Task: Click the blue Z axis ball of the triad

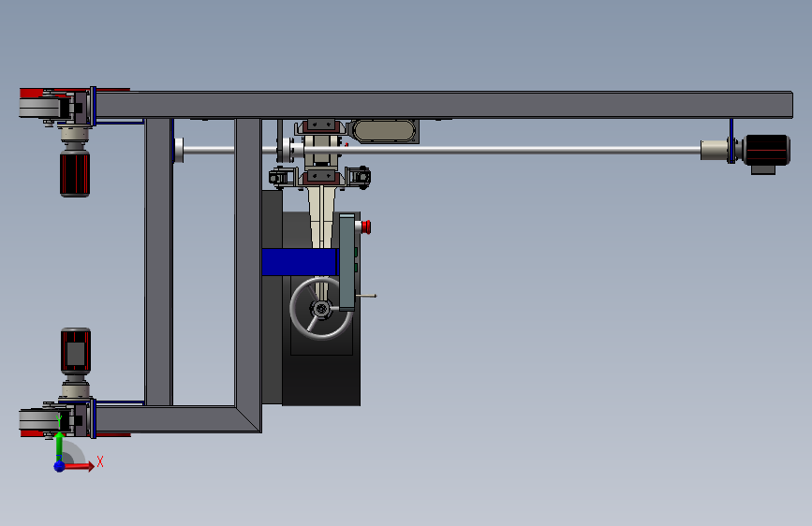Action: click(59, 466)
